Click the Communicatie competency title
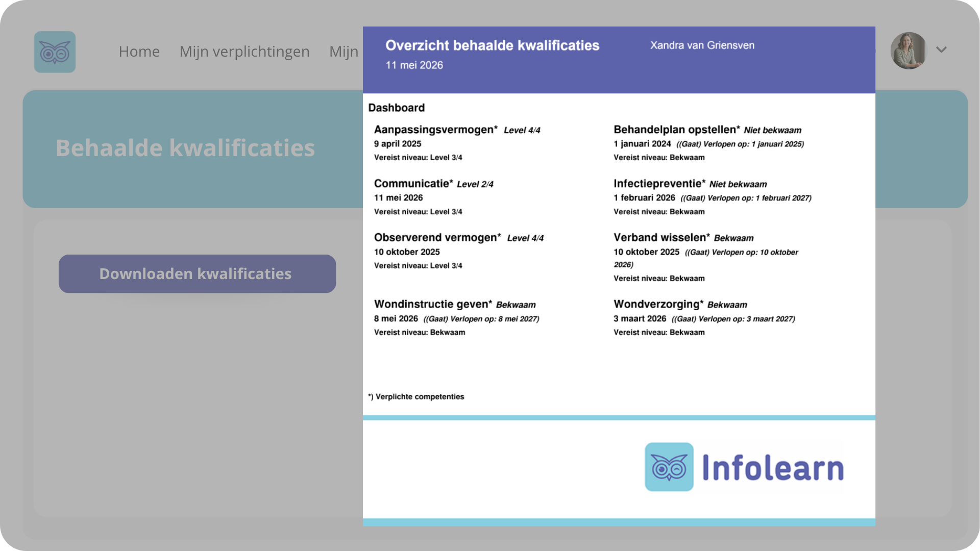The image size is (980, 551). [x=413, y=184]
